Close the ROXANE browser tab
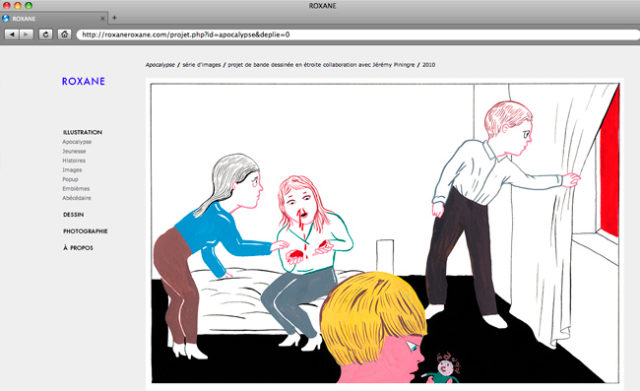 click(x=102, y=18)
